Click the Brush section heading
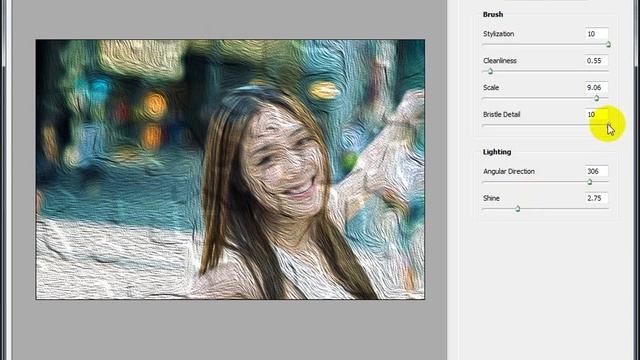This screenshot has height=360, width=640. pyautogui.click(x=493, y=14)
